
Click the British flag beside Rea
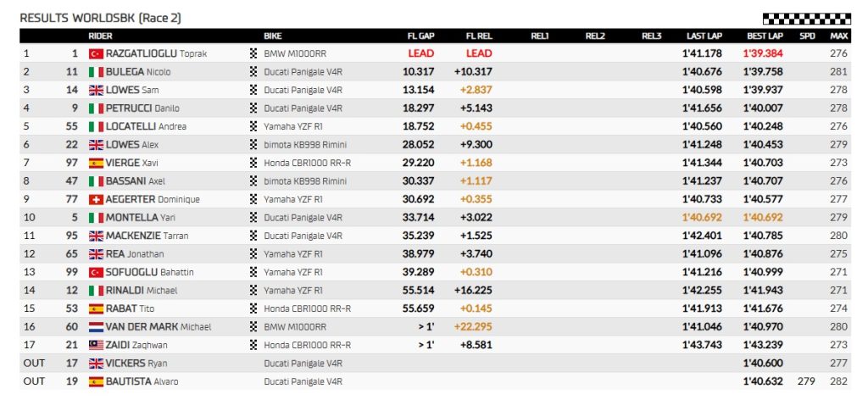click(96, 253)
